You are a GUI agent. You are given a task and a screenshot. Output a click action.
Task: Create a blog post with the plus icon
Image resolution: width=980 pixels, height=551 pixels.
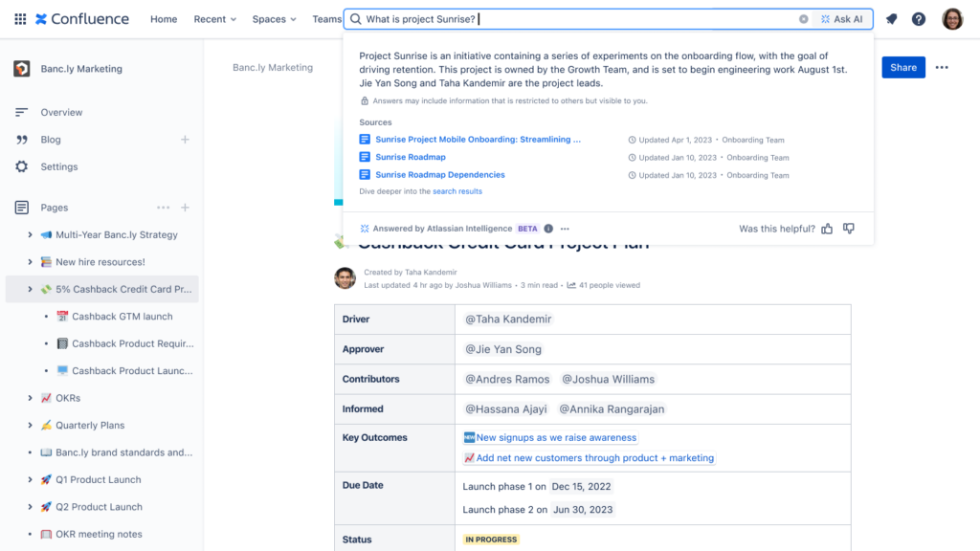(x=184, y=139)
